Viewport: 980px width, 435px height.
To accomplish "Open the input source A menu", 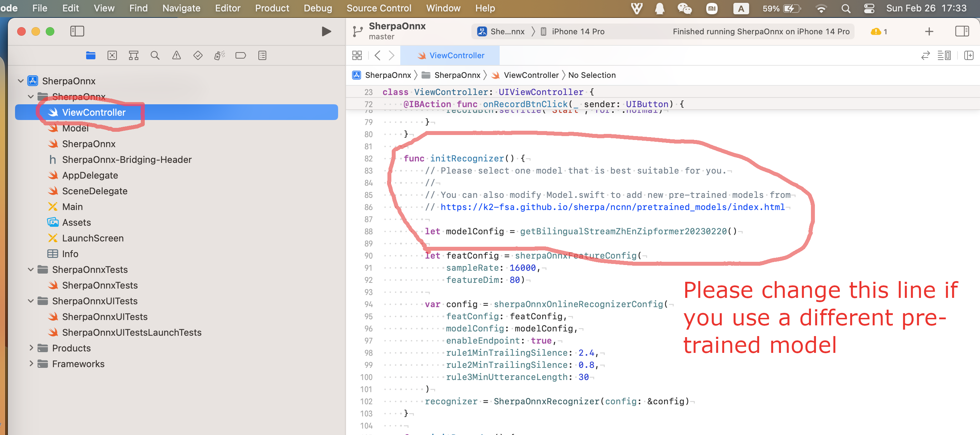I will (x=741, y=8).
